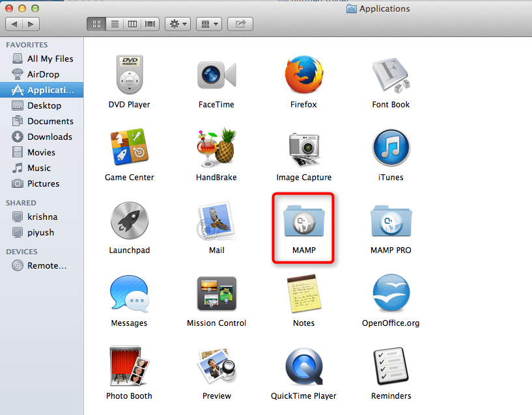
Task: Select the Font Book icon
Action: pyautogui.click(x=391, y=75)
